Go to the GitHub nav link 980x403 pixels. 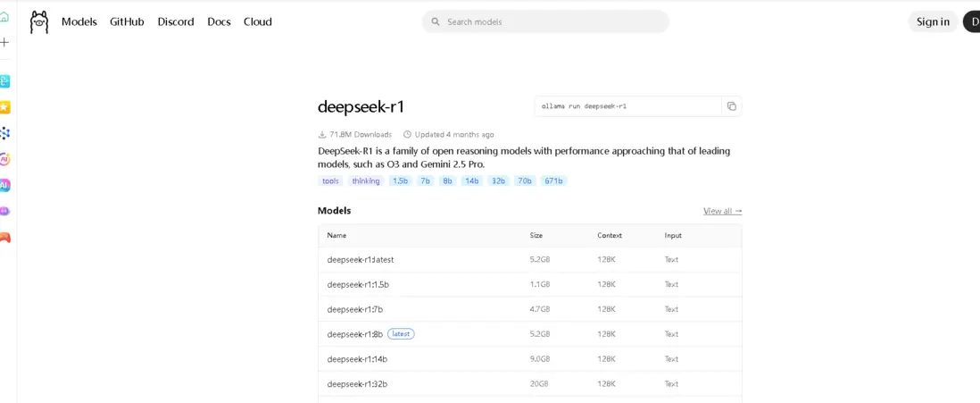(x=127, y=22)
